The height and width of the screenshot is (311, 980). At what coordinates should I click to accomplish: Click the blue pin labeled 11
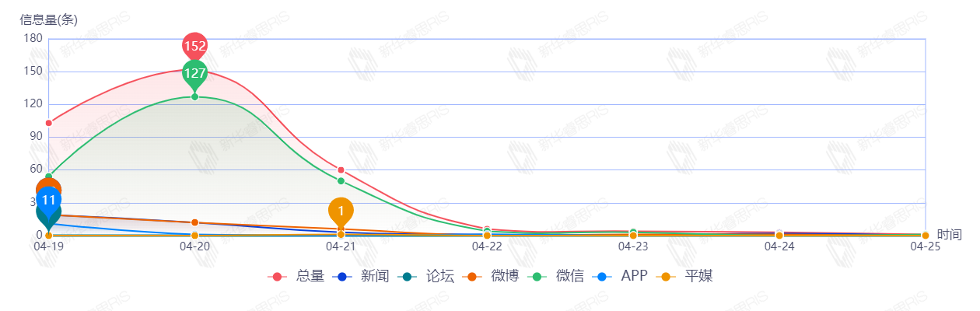48,200
